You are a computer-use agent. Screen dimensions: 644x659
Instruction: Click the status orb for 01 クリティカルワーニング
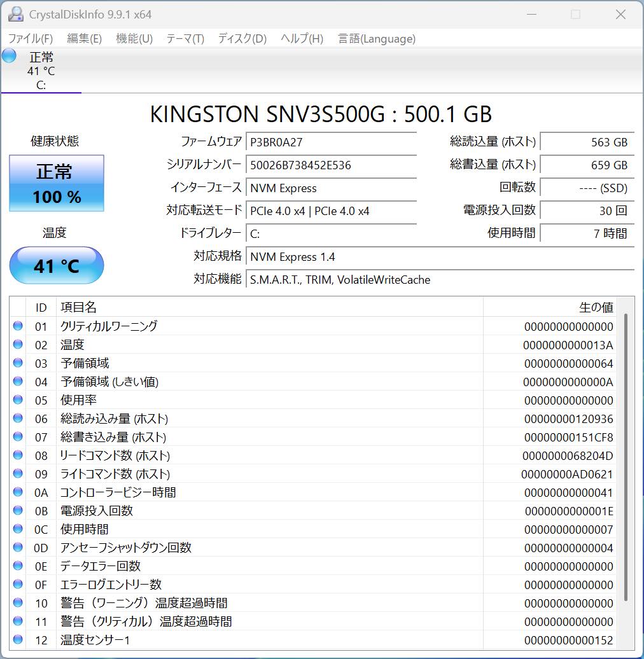coord(18,326)
